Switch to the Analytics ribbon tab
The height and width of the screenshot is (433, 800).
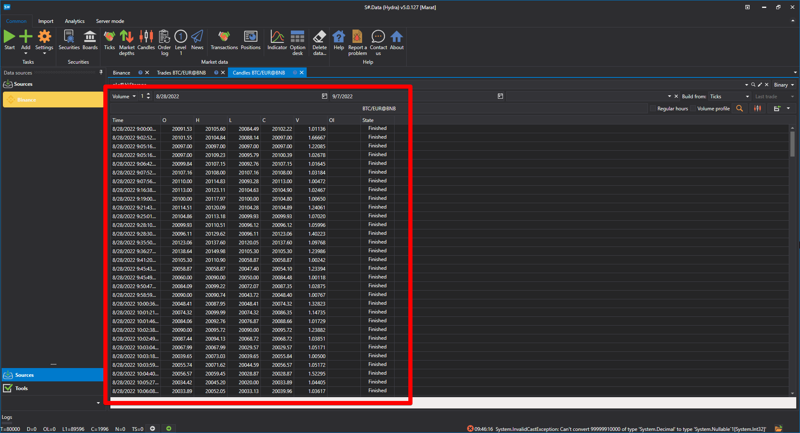pyautogui.click(x=75, y=21)
